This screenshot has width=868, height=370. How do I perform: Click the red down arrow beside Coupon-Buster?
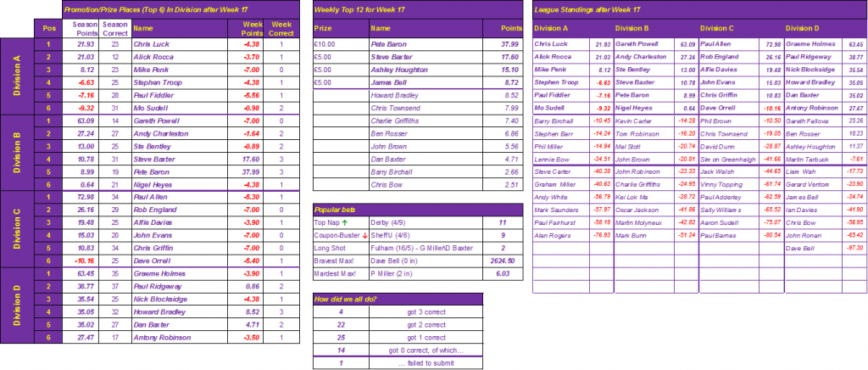[364, 237]
